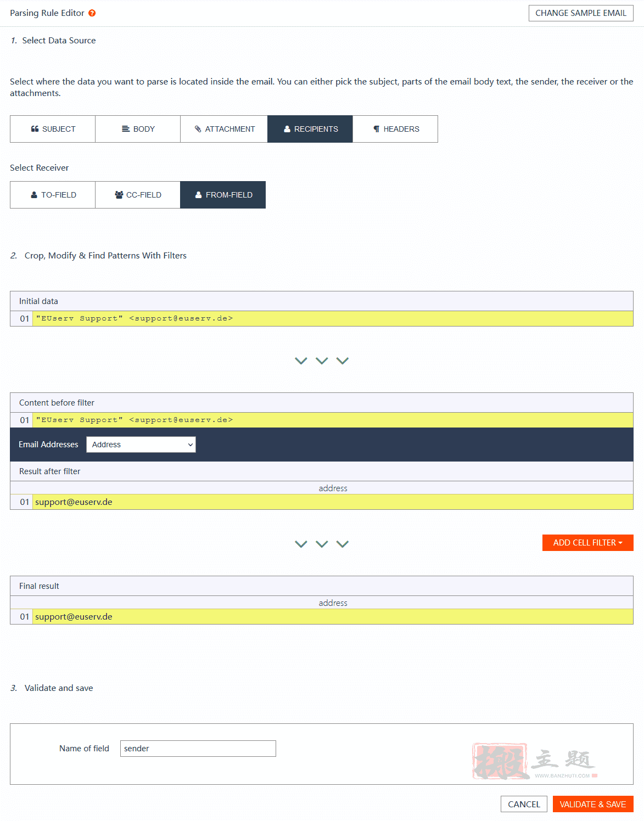Viewport: 644px width, 821px height.
Task: Click the Result after filter heading
Action: click(49, 471)
